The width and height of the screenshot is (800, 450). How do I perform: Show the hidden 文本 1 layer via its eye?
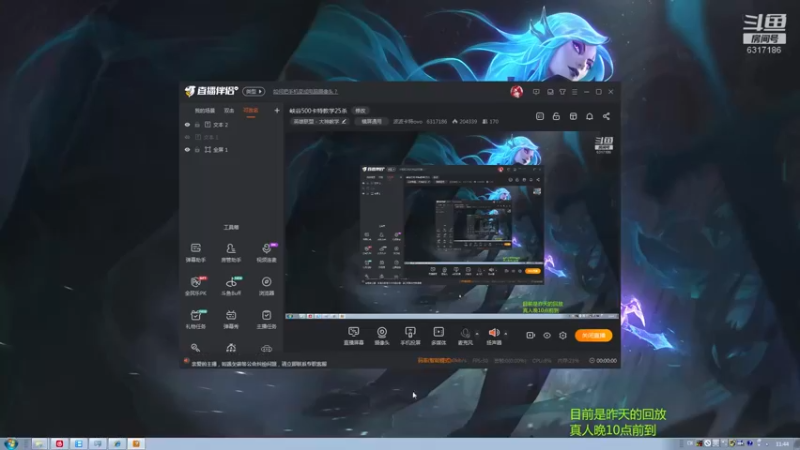[187, 137]
